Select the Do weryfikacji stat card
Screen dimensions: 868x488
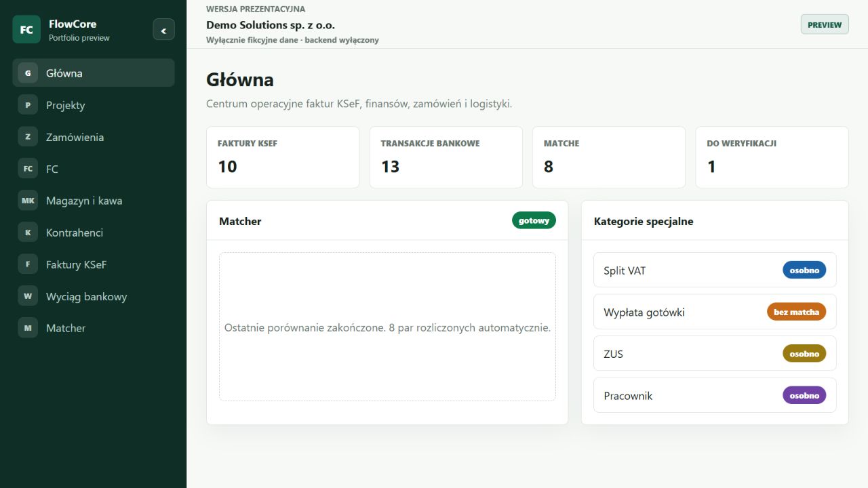coord(772,157)
